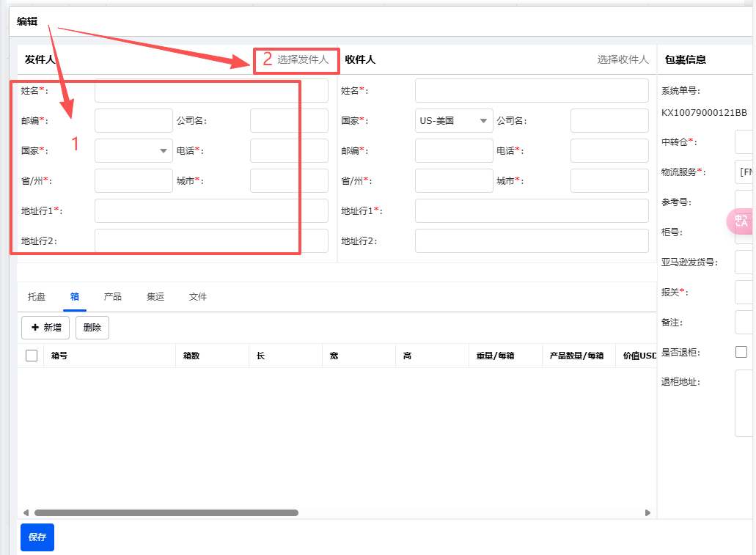
Task: Click the 选择发件人 link
Action: pos(302,60)
